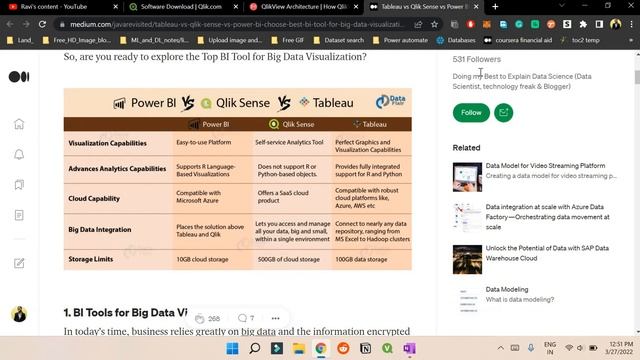Bookmark this page with the star icon

click(434, 24)
